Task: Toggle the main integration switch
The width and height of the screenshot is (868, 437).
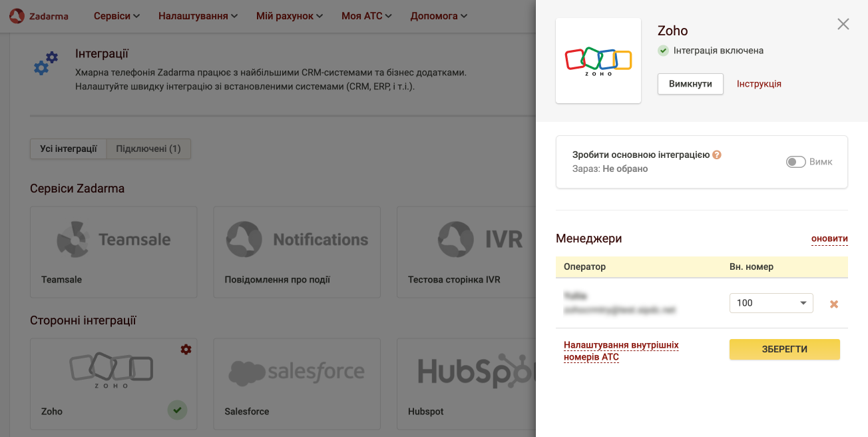Action: click(x=796, y=162)
